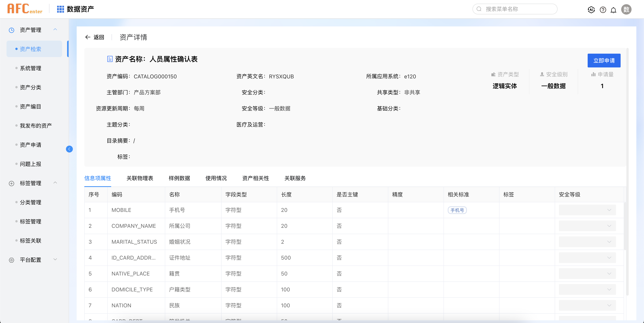Select the DOMICILE_TYPE code cell
The width and height of the screenshot is (644, 323).
point(136,289)
